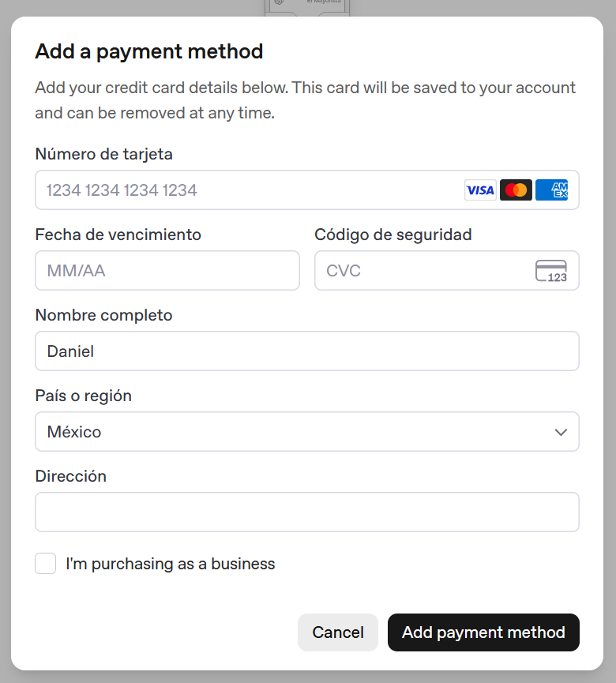The width and height of the screenshot is (616, 683).
Task: Click the American Express logo
Action: [x=551, y=190]
